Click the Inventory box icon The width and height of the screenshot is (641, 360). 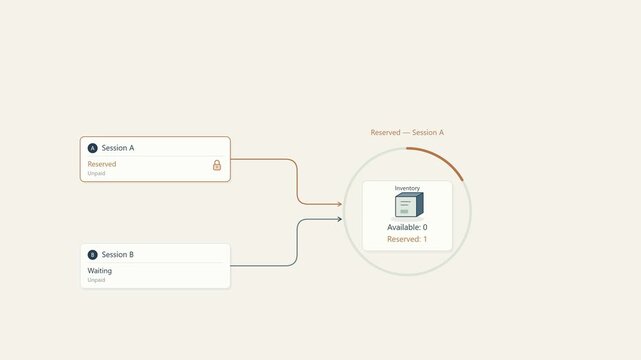point(409,205)
